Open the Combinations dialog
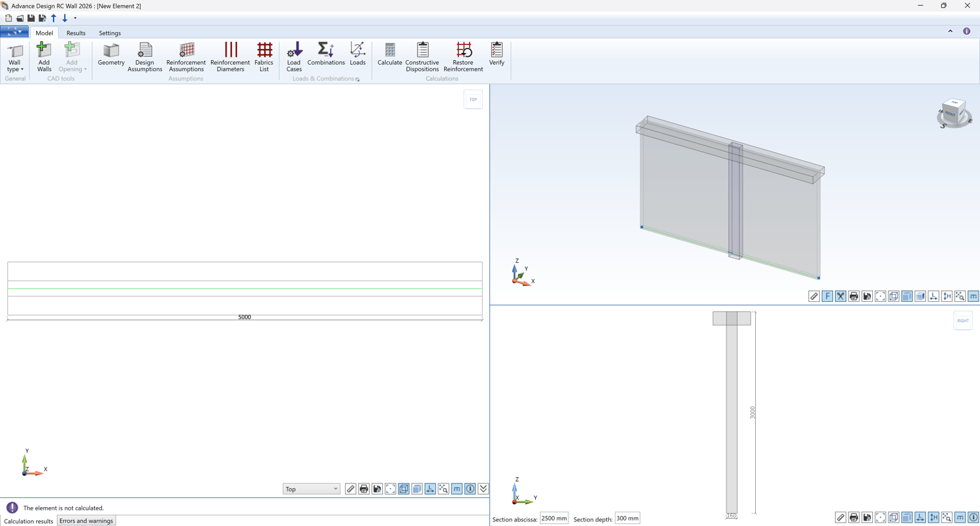Viewport: 980px width, 526px height. click(x=326, y=55)
